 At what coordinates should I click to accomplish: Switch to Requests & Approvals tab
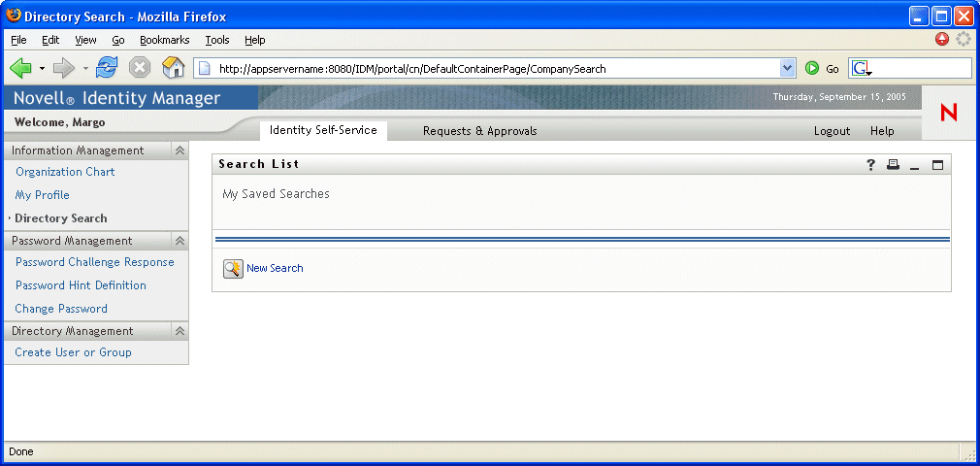click(480, 131)
